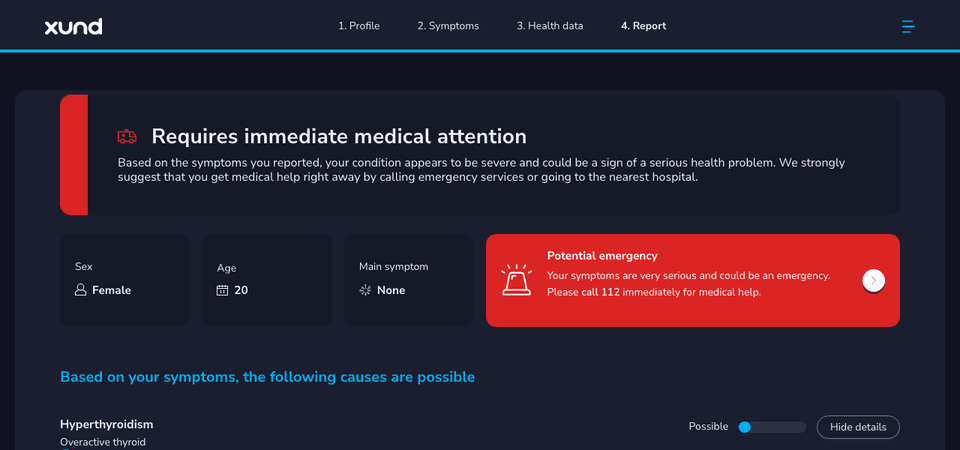Viewport: 960px width, 450px height.
Task: Click the 'Overactive thyroid' subtitle
Action: click(103, 442)
